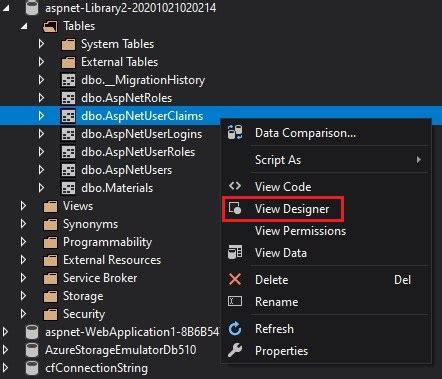Click the External Resources folder icon
The width and height of the screenshot is (442, 379).
point(50,260)
